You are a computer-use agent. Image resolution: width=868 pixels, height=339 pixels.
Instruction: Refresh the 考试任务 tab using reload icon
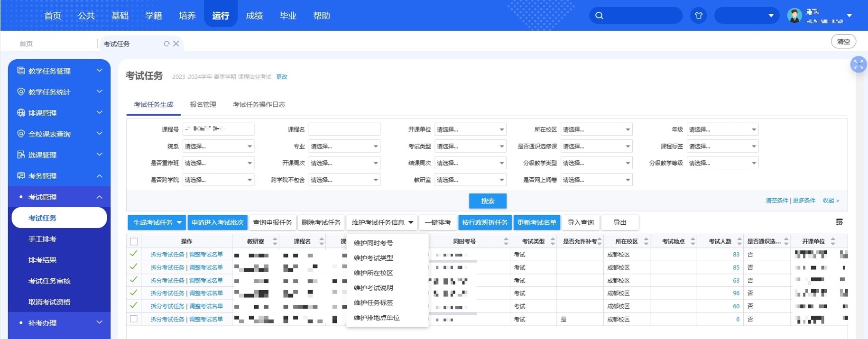click(x=166, y=44)
